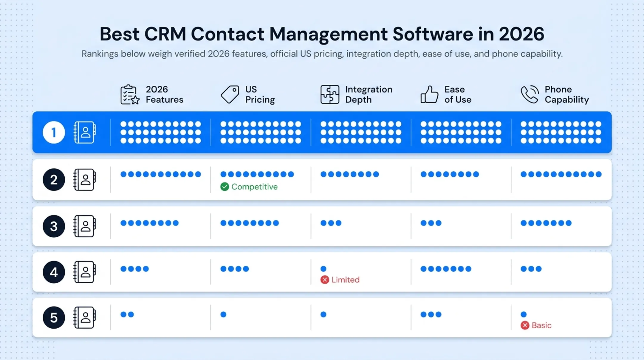The height and width of the screenshot is (360, 644).
Task: Select the rank 1 number badge
Action: tap(54, 132)
